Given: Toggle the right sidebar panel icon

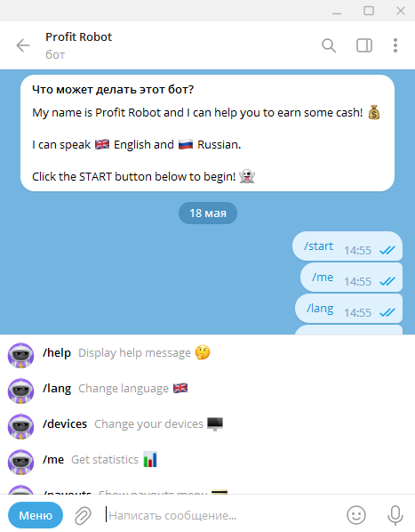Looking at the screenshot, I should (364, 45).
